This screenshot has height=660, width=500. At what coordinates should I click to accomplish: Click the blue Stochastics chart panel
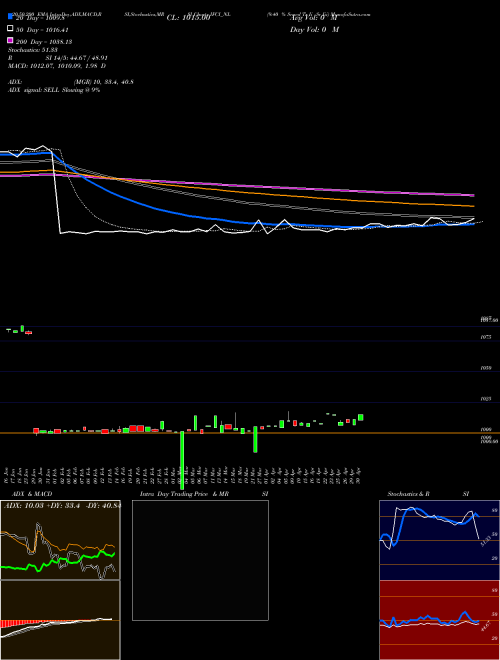point(439,540)
